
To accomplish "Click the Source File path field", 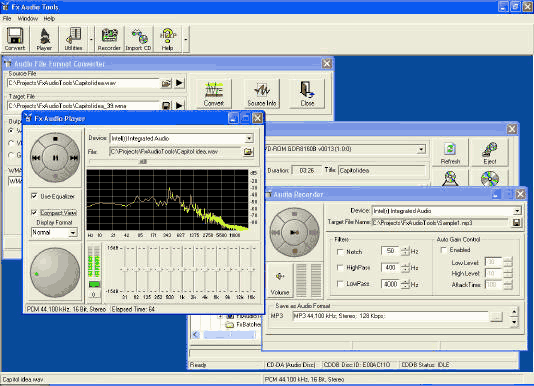I will click(83, 83).
